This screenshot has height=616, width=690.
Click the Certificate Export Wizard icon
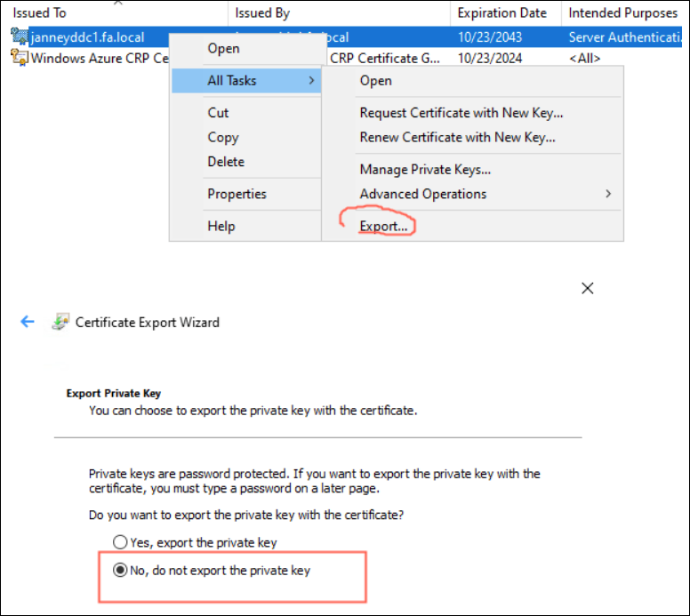[60, 322]
